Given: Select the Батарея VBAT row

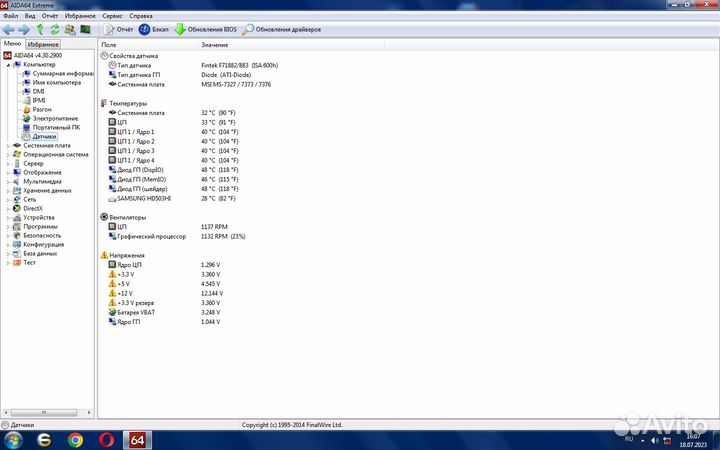Looking at the screenshot, I should click(x=164, y=312).
